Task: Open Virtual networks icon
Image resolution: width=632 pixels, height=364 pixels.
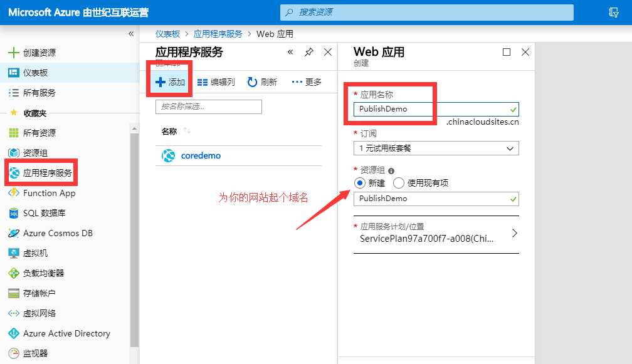Action: [14, 313]
